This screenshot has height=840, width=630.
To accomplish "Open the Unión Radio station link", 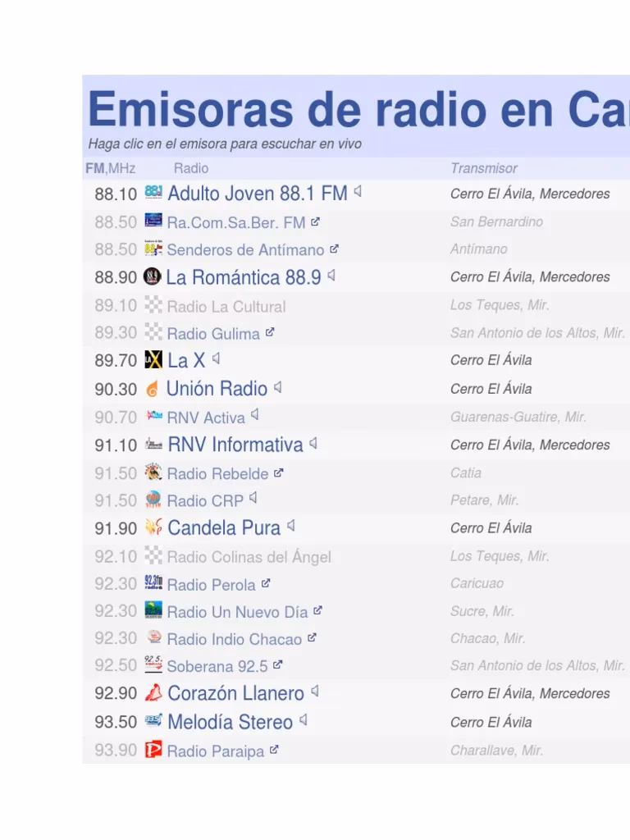I will pyautogui.click(x=217, y=389).
